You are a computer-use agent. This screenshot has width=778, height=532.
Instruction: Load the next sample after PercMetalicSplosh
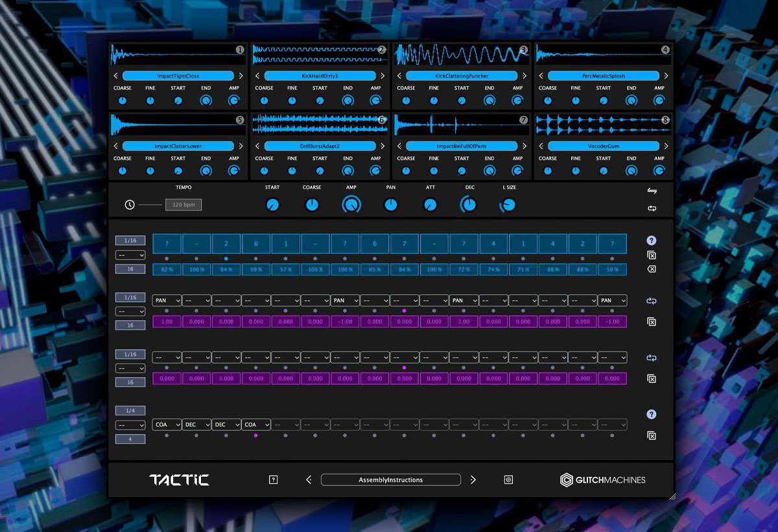(x=666, y=76)
